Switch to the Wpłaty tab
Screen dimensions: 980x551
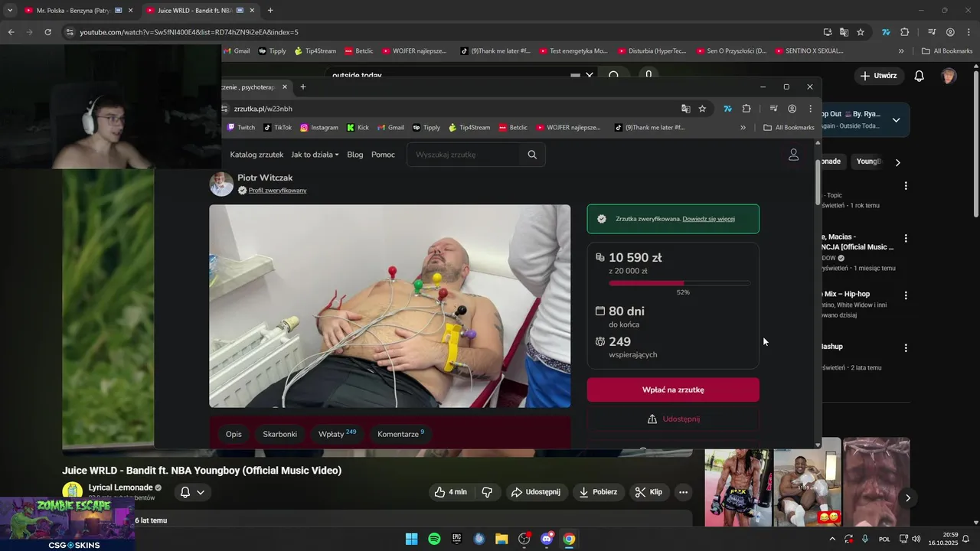pos(337,434)
